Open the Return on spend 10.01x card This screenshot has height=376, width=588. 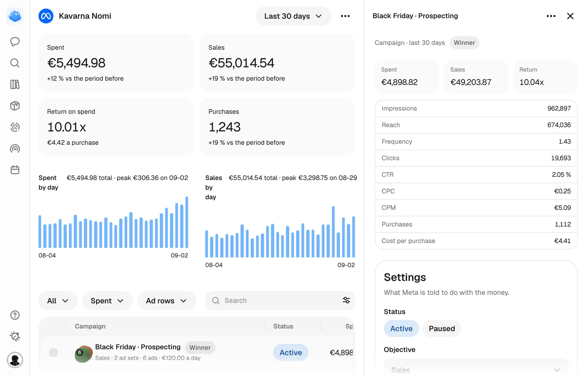tap(116, 127)
